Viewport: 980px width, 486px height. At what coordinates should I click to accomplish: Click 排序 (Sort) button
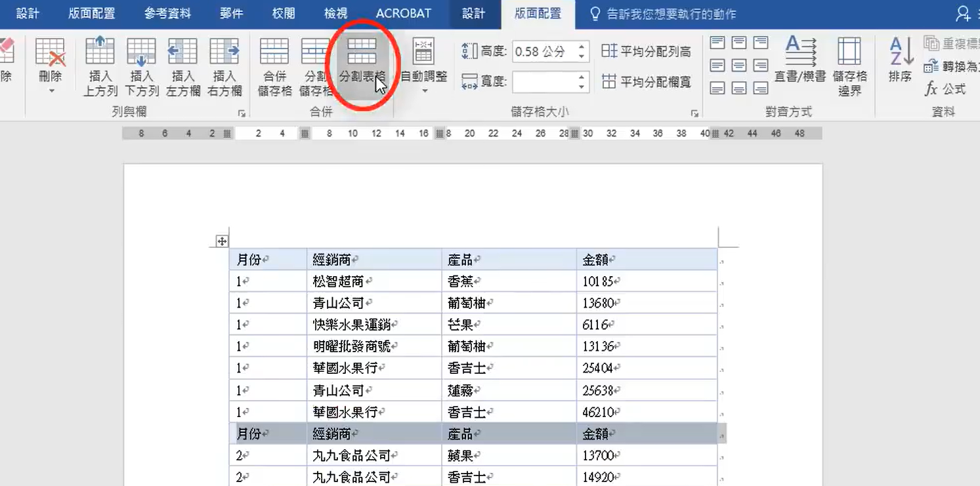(901, 60)
